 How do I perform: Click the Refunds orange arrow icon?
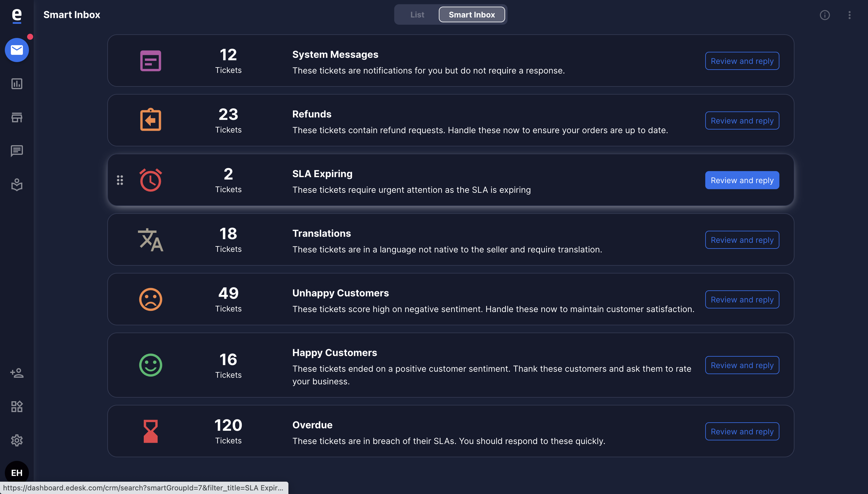tap(150, 120)
